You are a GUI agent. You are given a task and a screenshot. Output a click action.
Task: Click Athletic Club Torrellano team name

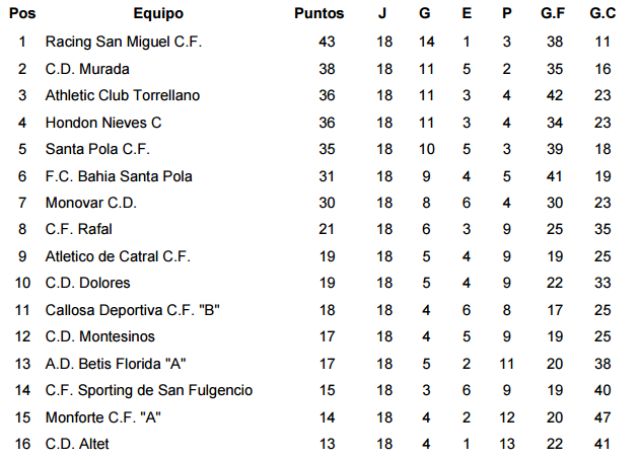[123, 96]
